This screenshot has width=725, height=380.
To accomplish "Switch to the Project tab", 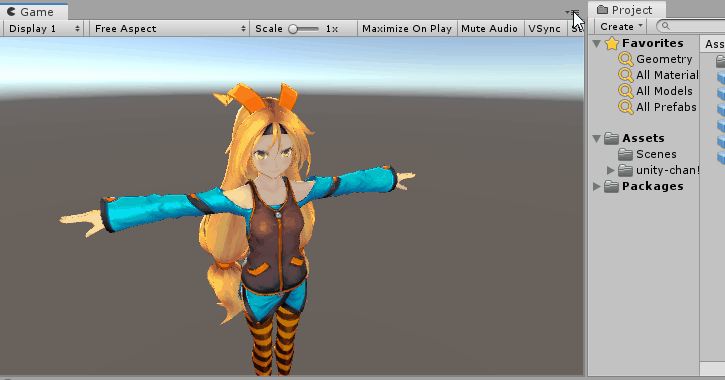I will pos(627,10).
